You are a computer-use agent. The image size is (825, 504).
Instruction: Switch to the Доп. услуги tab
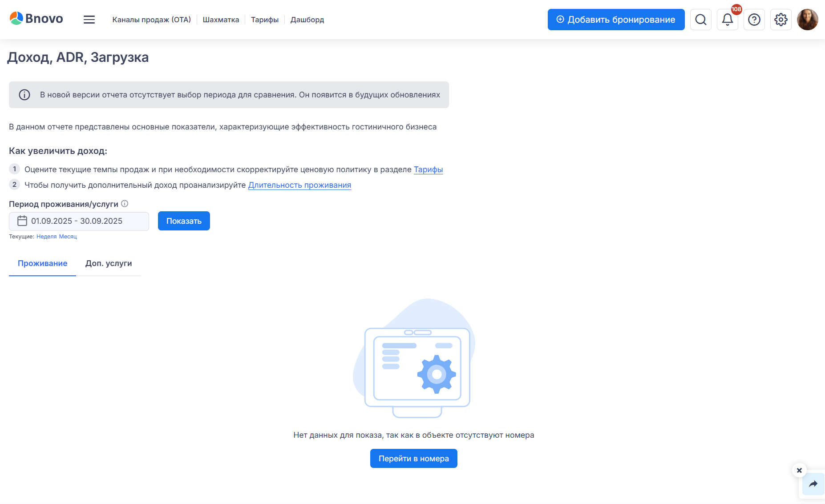click(109, 263)
